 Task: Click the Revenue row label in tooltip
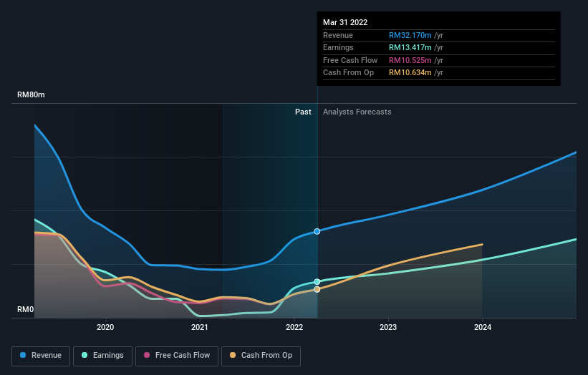(338, 35)
